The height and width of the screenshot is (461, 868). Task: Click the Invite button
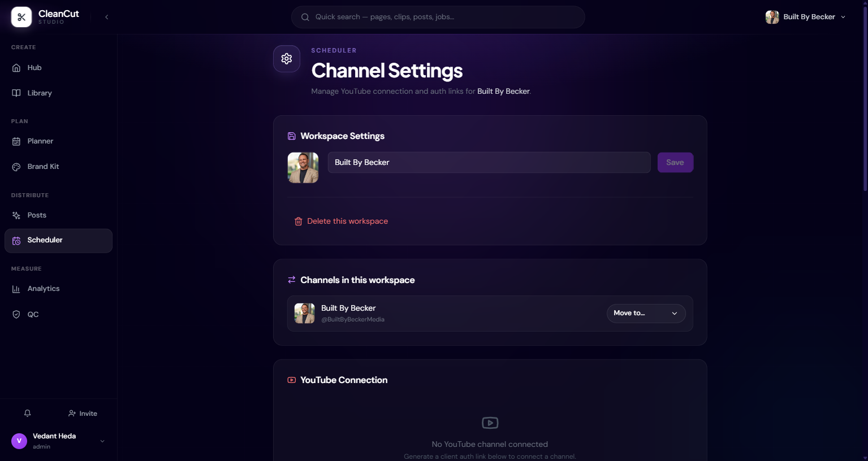83,414
